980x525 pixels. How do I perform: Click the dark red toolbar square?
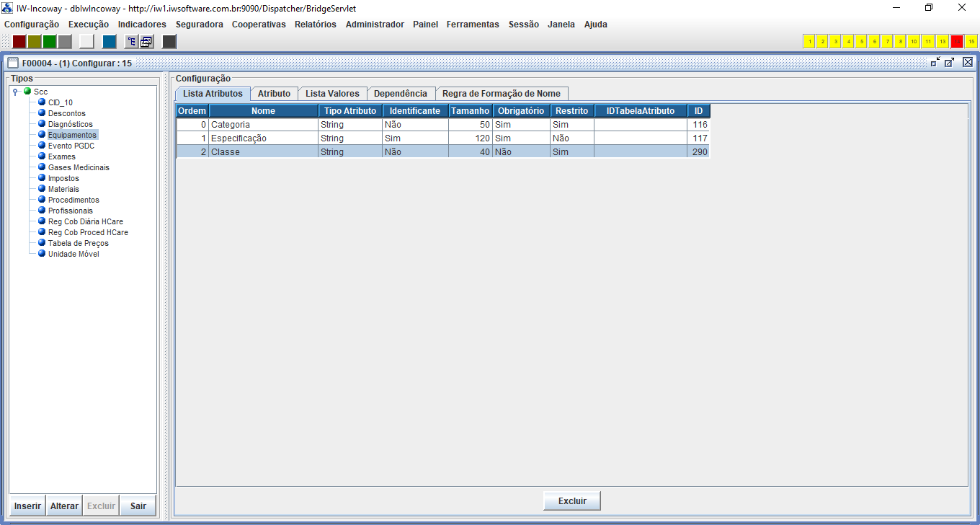(19, 42)
